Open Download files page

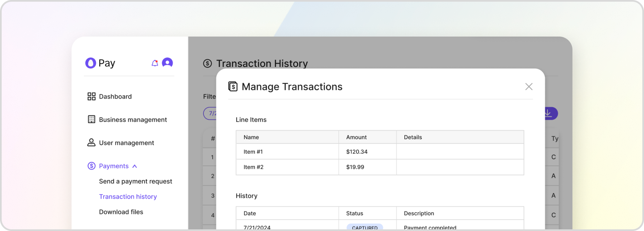(121, 212)
